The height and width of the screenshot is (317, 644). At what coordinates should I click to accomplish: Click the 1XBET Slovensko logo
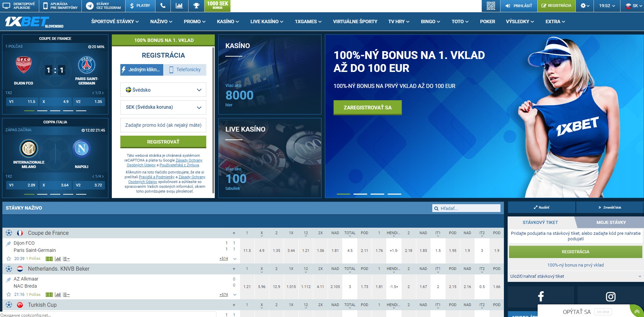(34, 22)
